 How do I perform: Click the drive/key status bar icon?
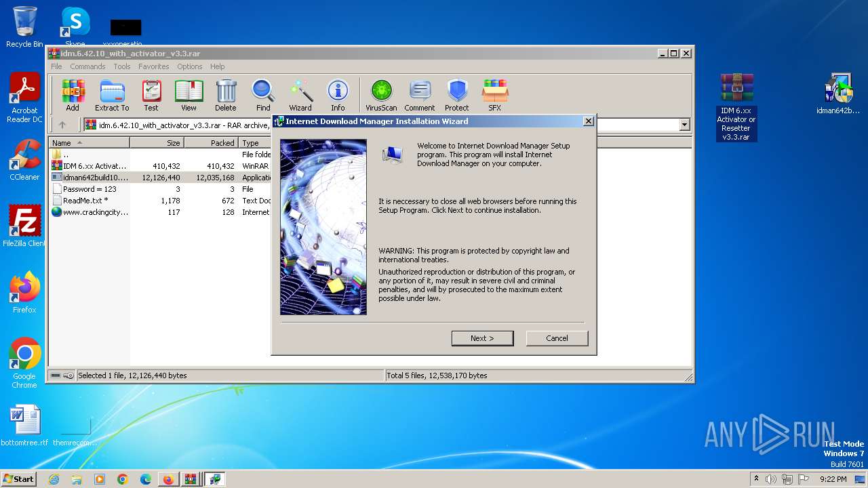coord(62,375)
